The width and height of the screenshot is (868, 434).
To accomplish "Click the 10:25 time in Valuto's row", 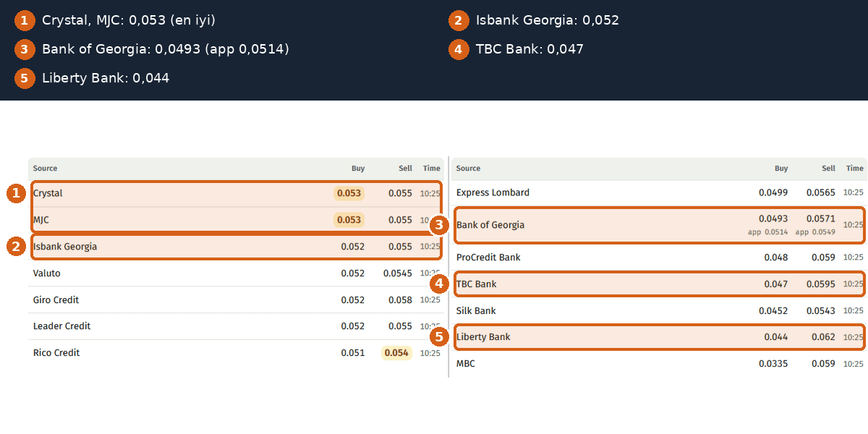I will point(430,273).
